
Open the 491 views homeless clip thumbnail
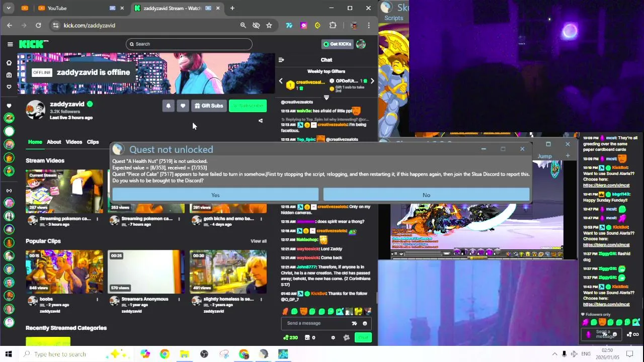228,271
